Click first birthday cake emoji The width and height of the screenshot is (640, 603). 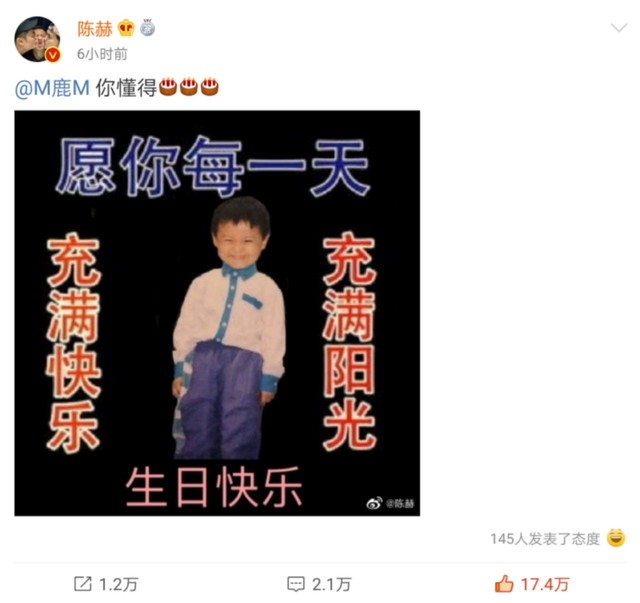click(x=168, y=87)
